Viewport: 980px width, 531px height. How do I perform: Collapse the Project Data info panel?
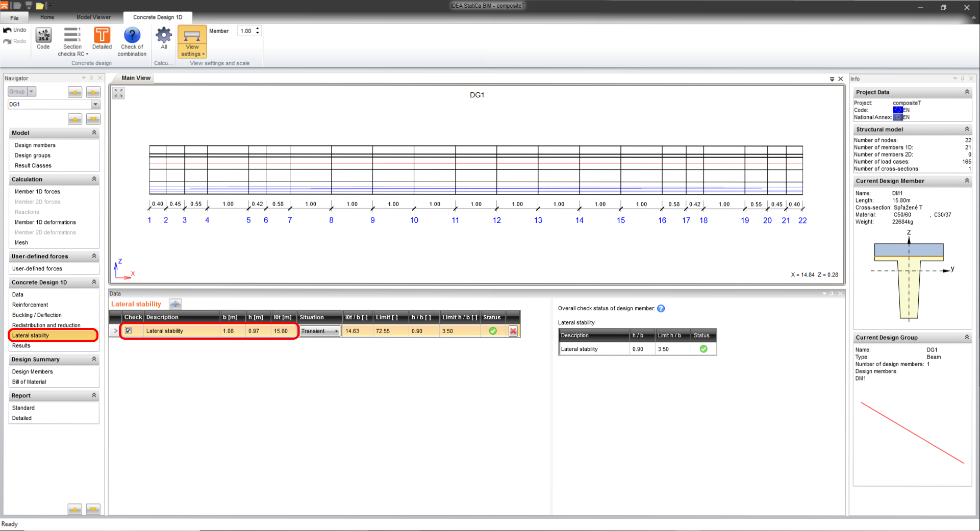pyautogui.click(x=967, y=92)
